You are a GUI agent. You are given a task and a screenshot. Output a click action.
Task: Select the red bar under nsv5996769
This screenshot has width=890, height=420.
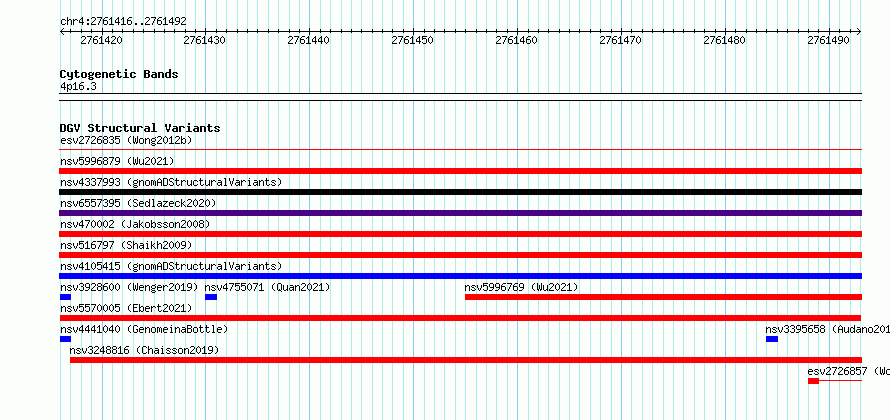pos(664,297)
